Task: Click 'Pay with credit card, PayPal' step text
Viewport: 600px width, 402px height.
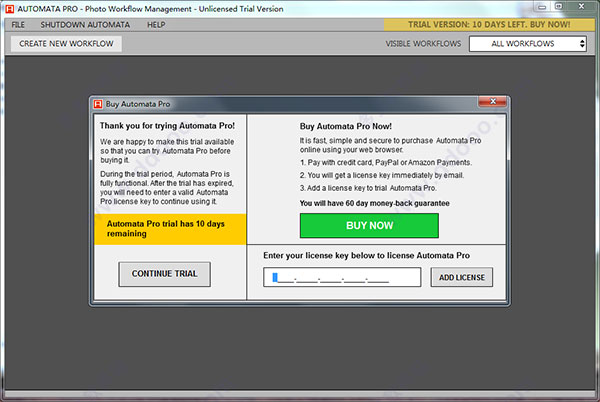Action: (385, 163)
